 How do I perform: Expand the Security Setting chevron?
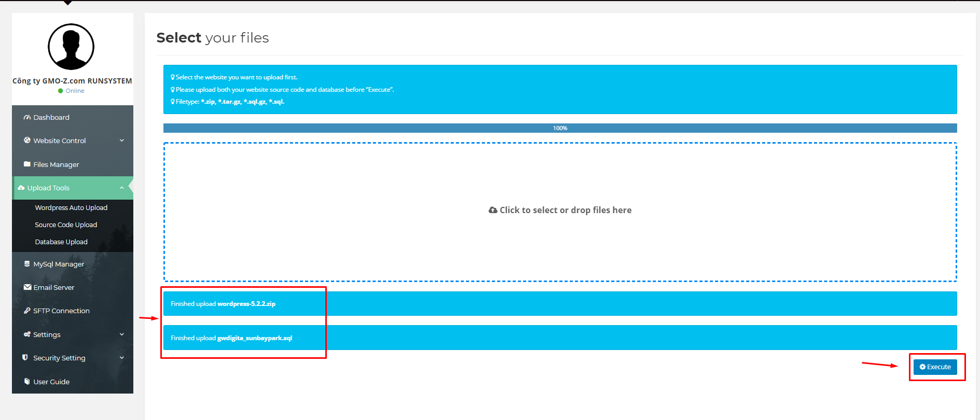tap(122, 358)
